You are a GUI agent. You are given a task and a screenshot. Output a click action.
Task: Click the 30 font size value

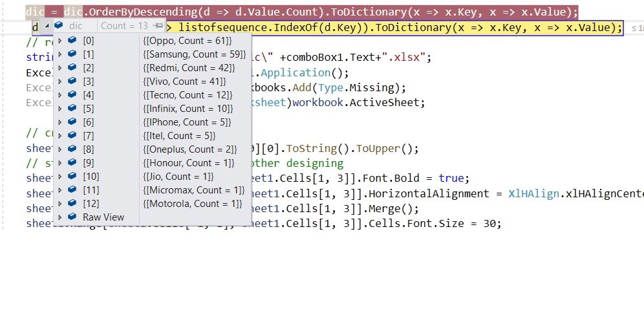(489, 224)
